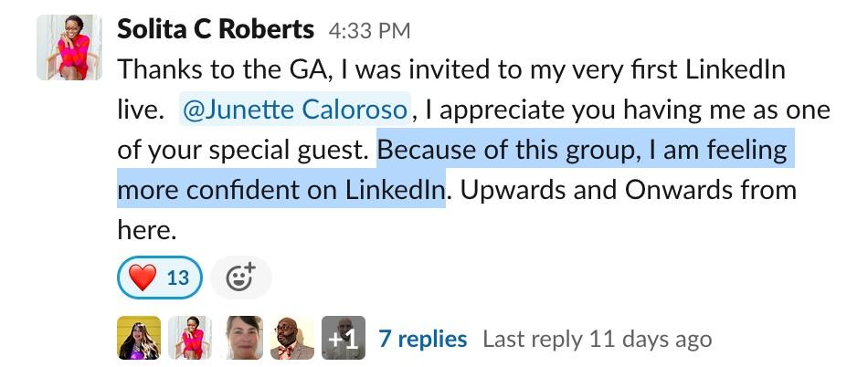Open the add reaction emoji picker
This screenshot has width=868, height=367.
pos(240,278)
